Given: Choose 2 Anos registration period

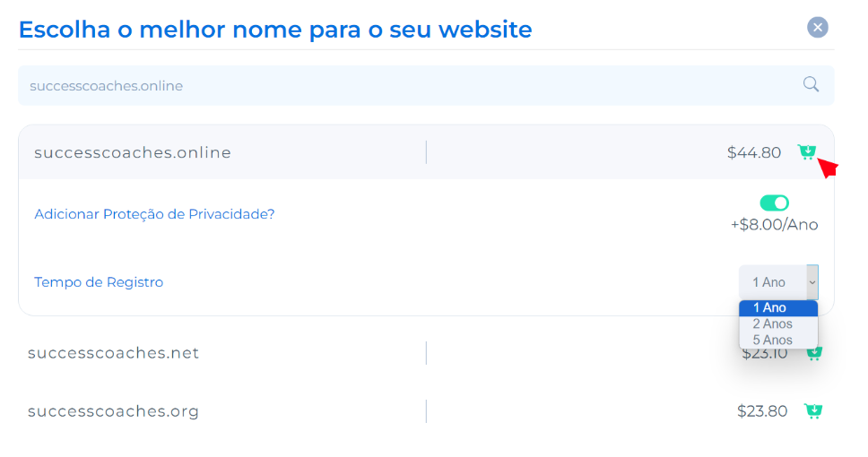Looking at the screenshot, I should [778, 323].
